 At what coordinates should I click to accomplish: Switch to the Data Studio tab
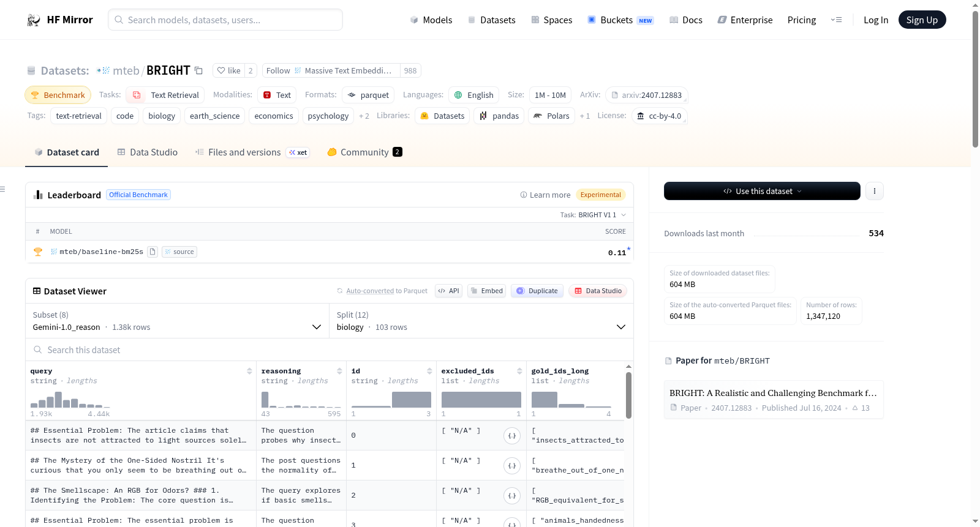pos(147,152)
